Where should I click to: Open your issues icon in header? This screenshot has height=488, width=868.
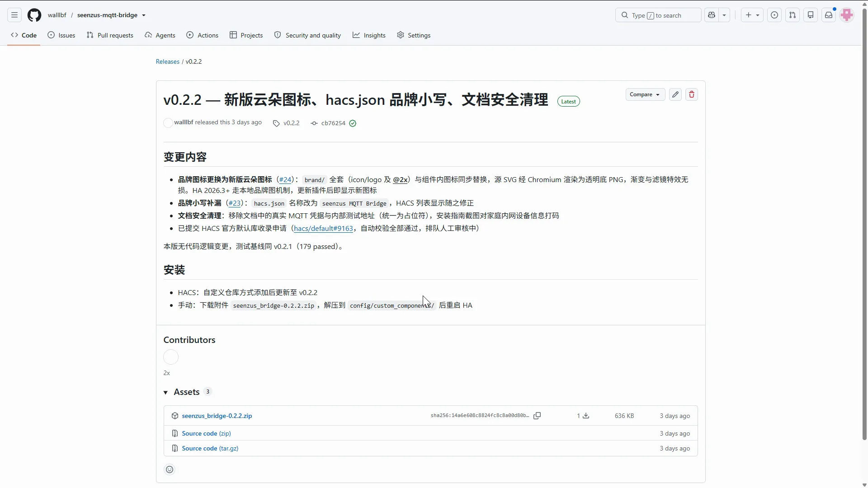[x=774, y=15]
